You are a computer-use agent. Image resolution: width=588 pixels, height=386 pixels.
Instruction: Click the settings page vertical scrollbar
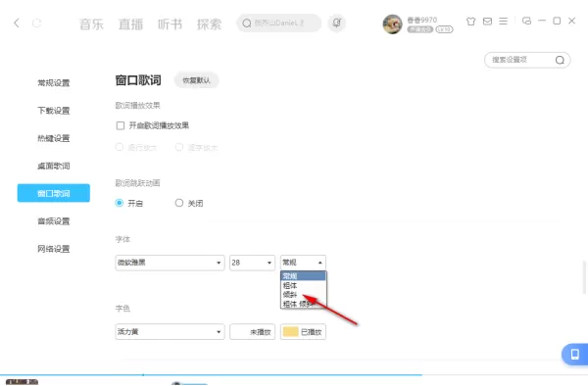[x=584, y=277]
